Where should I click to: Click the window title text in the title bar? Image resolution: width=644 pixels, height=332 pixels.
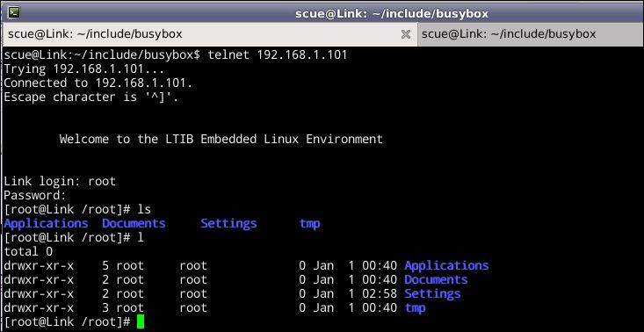[392, 13]
